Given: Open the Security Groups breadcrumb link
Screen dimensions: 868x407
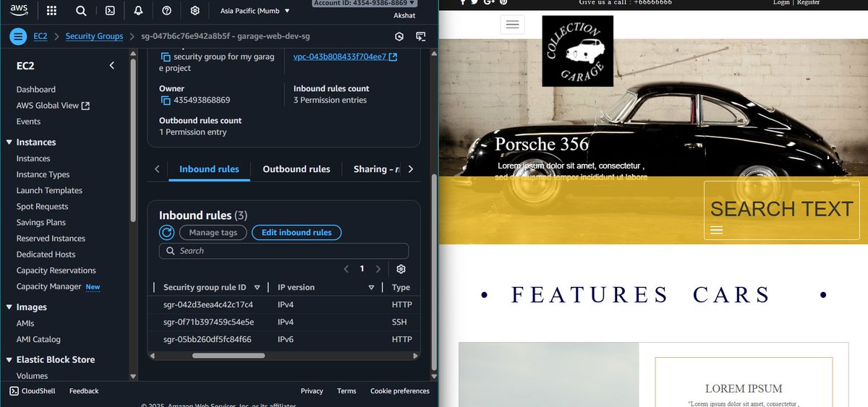Looking at the screenshot, I should tap(94, 36).
